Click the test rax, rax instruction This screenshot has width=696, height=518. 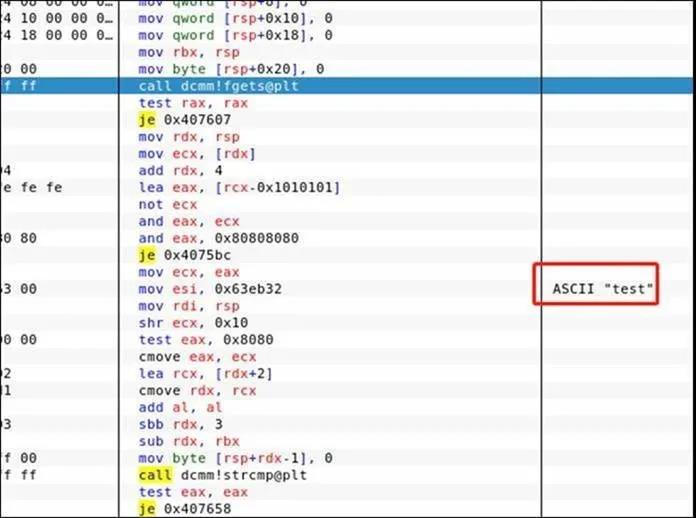pyautogui.click(x=180, y=103)
